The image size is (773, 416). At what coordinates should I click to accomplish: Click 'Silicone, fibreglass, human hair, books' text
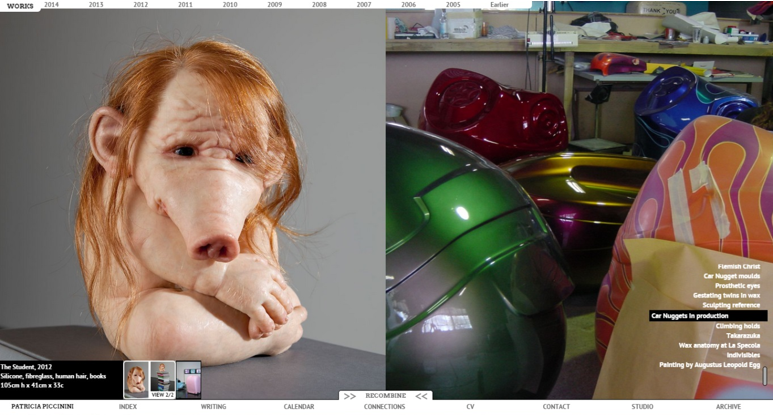tap(53, 376)
